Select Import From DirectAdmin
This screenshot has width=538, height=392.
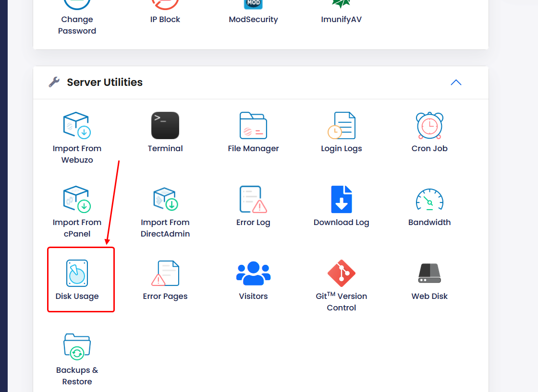click(165, 200)
